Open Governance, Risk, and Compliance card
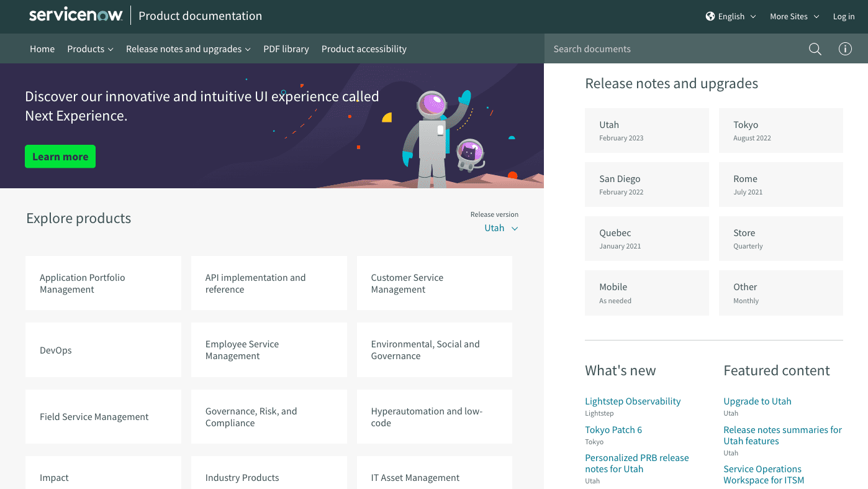 269,417
